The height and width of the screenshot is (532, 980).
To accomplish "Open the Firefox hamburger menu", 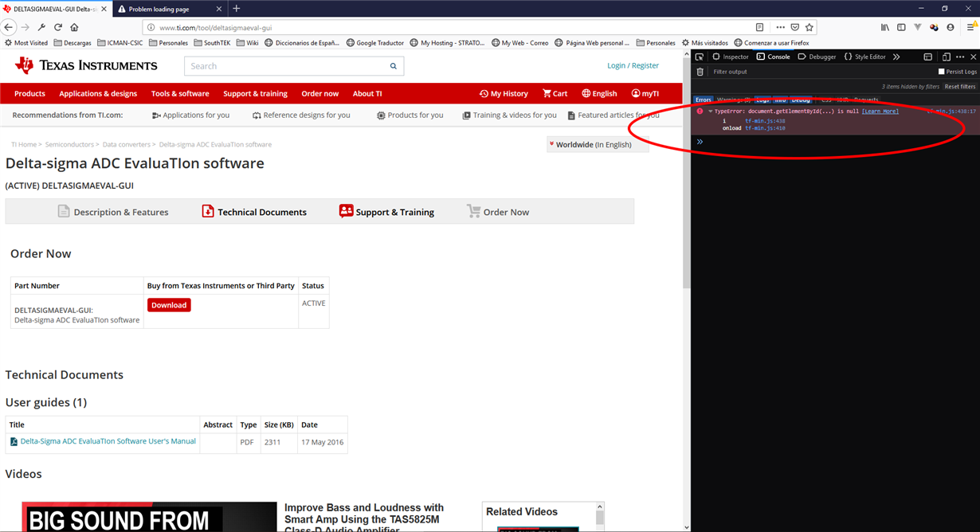I will [971, 27].
